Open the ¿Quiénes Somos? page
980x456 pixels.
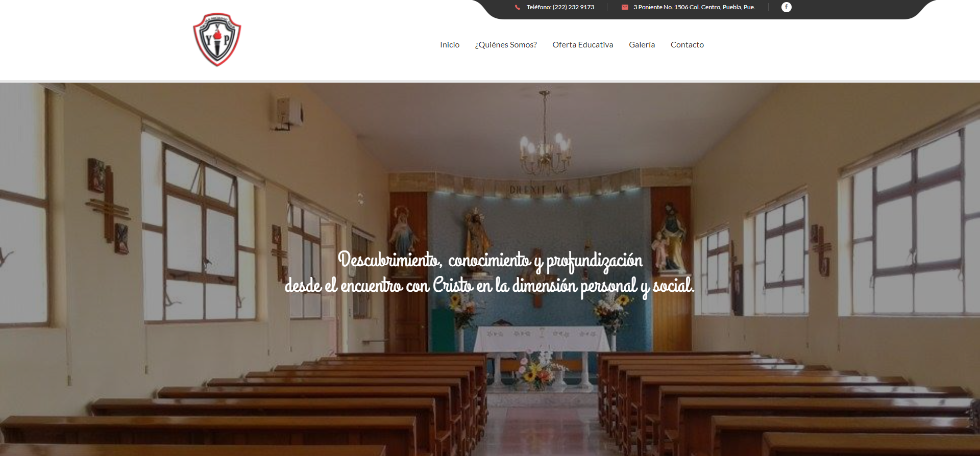click(x=505, y=45)
